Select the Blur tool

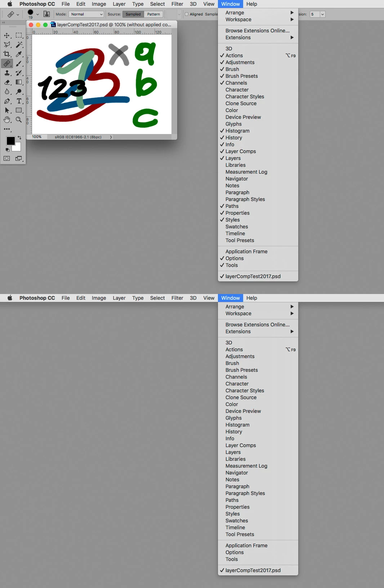click(7, 92)
